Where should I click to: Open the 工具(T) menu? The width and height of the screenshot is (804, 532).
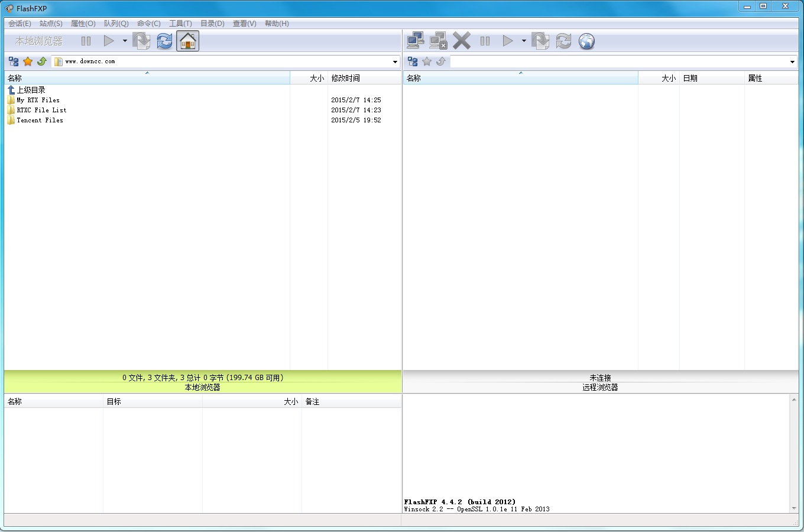pyautogui.click(x=180, y=23)
